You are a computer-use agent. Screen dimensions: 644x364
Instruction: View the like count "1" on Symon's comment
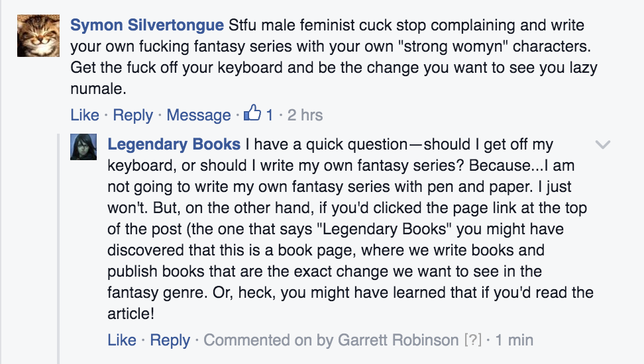(x=270, y=115)
